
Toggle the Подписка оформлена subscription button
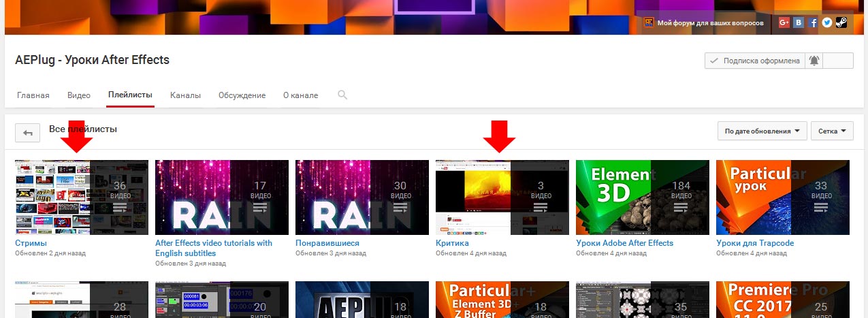click(x=755, y=61)
